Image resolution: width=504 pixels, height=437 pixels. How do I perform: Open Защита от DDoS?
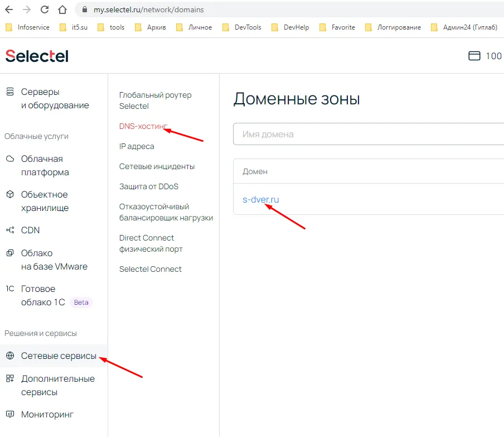[x=148, y=186]
